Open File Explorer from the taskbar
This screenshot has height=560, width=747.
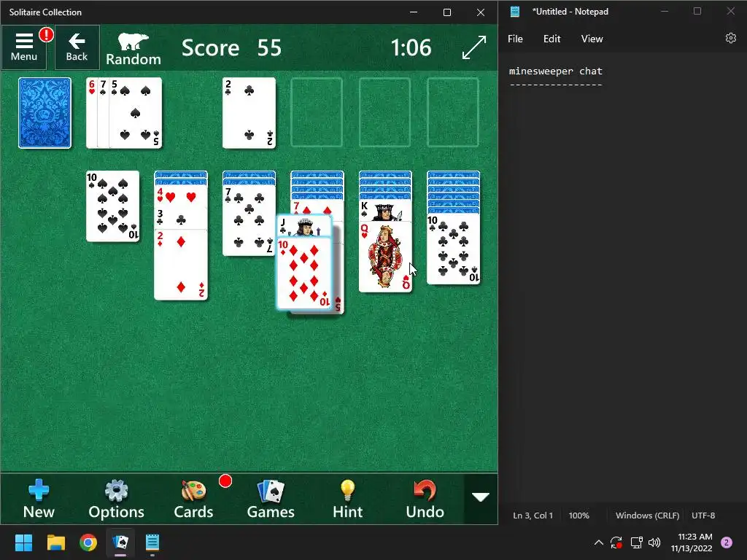pos(55,542)
